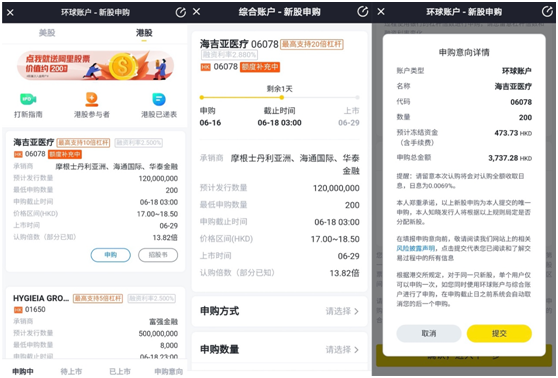The image size is (558, 378).
Task: Tap the 融资利率2.880% tag
Action: (x=229, y=54)
